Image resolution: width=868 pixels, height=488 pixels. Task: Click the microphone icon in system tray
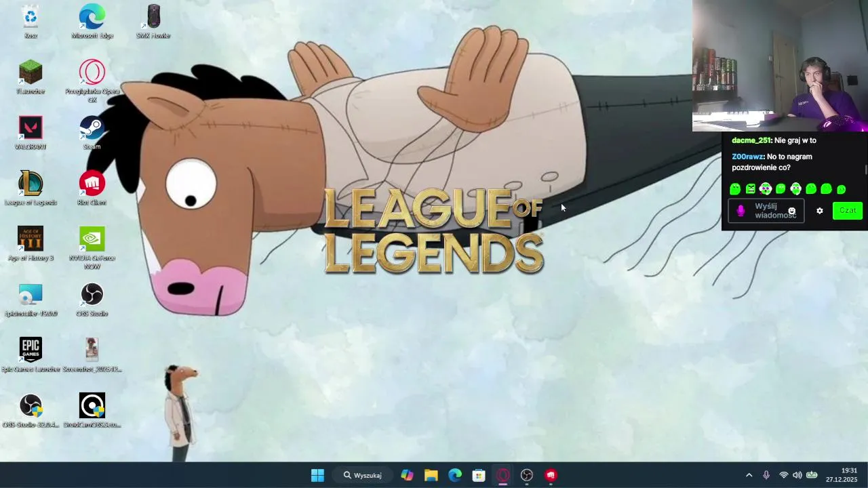(x=766, y=475)
